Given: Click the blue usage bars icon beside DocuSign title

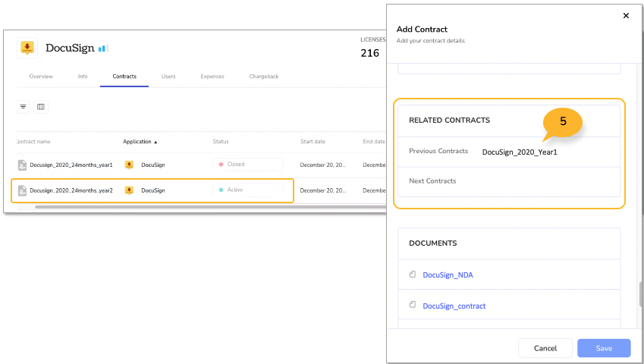Looking at the screenshot, I should (103, 48).
